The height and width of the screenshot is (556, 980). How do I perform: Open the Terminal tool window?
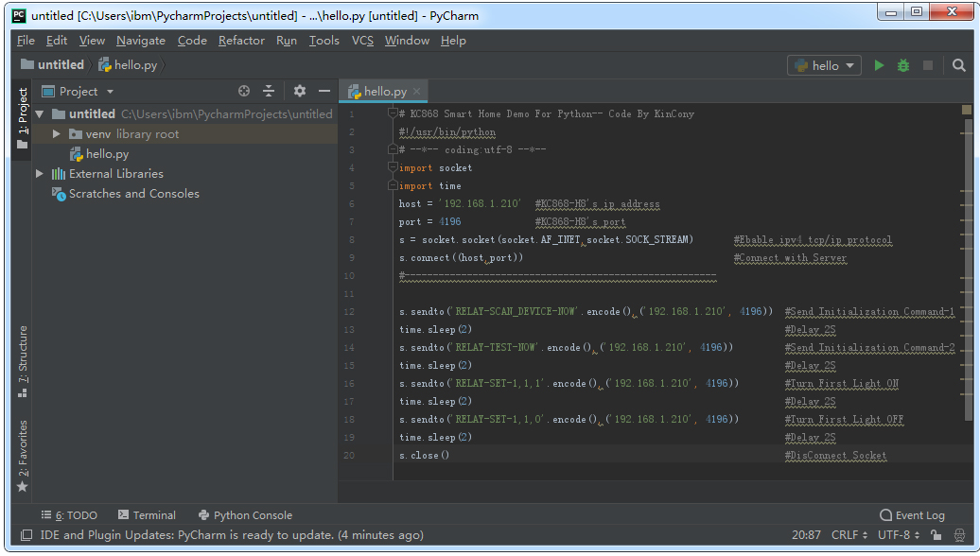point(147,515)
